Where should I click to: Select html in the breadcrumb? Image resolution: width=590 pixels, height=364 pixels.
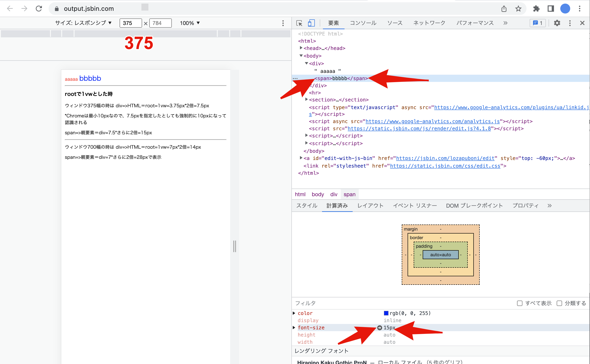(300, 194)
